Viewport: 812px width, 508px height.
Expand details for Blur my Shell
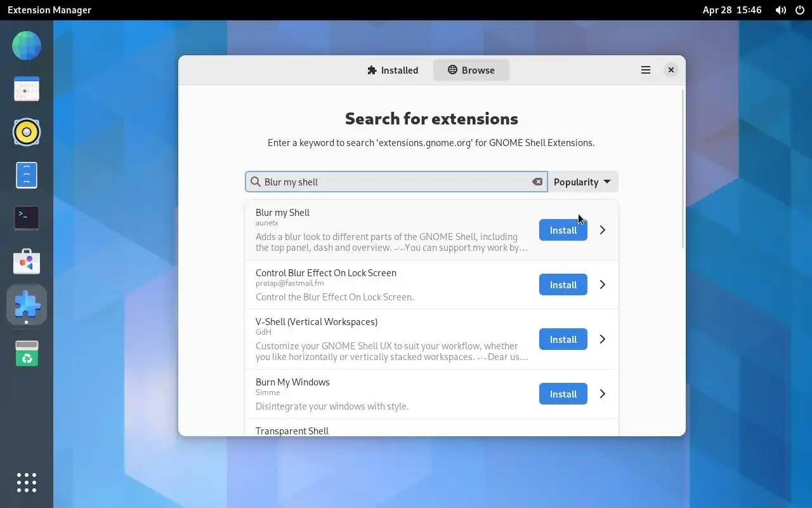(603, 230)
